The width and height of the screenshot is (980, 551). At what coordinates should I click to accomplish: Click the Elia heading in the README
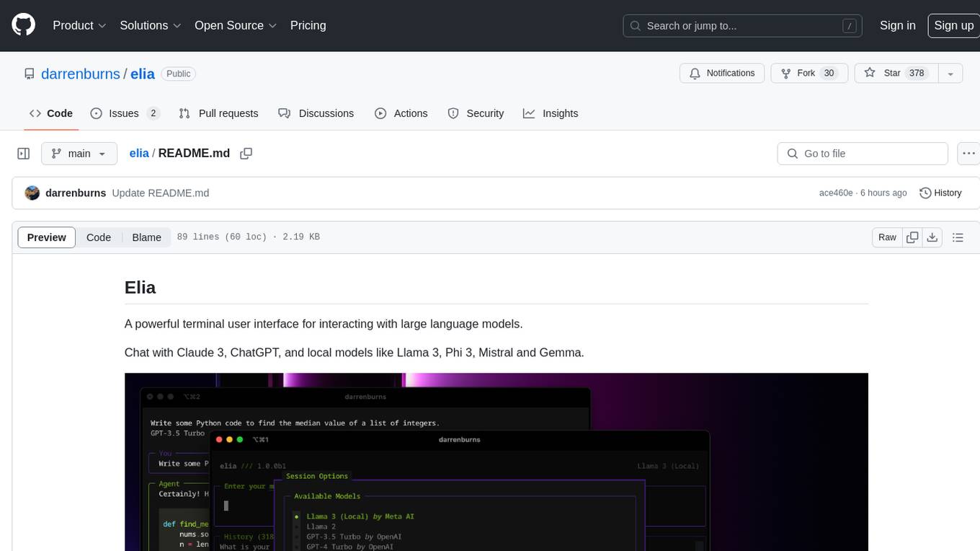141,287
